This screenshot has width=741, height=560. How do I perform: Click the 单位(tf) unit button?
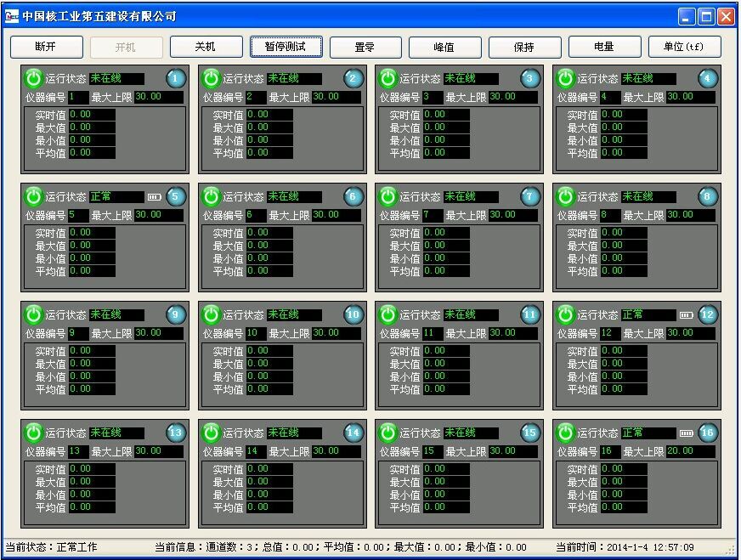click(x=684, y=47)
